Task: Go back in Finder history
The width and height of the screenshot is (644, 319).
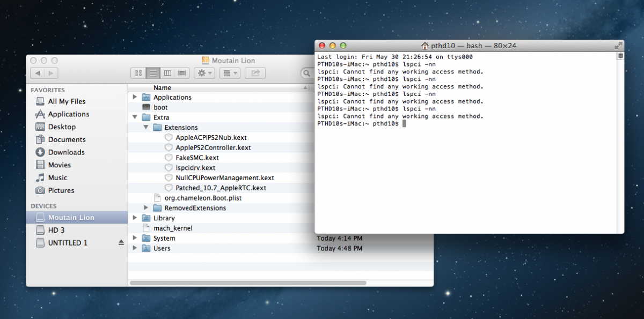Action: pos(37,73)
